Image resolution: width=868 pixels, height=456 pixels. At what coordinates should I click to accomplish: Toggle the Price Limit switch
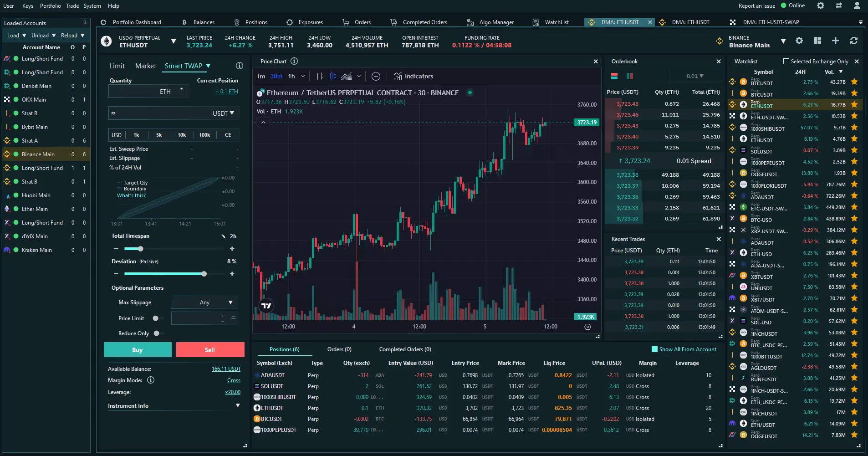158,318
